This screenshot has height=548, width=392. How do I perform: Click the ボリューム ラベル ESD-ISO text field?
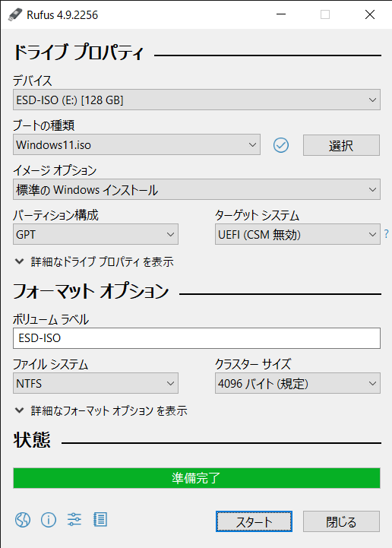click(197, 338)
